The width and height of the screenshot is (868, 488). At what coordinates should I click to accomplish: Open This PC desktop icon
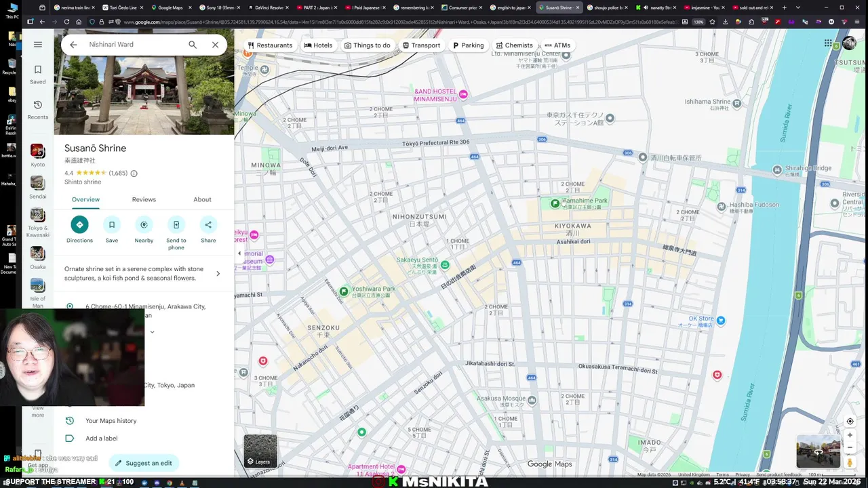(12, 10)
